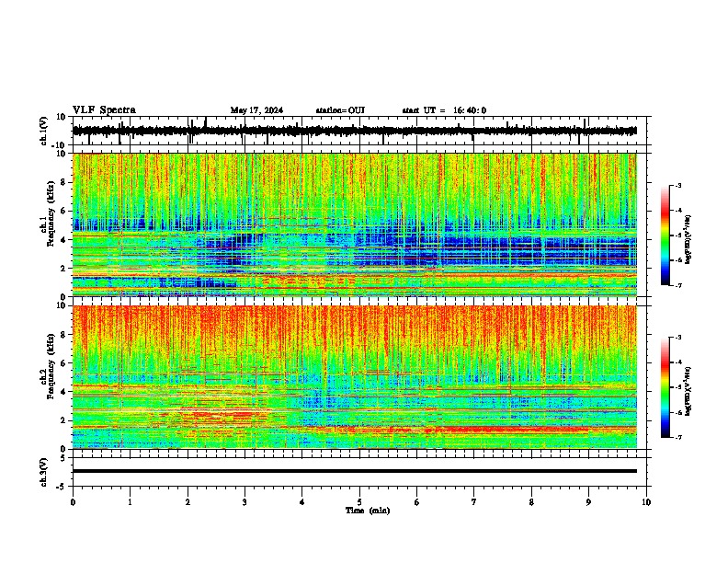The image size is (728, 563).
Task: Click the 'Time (min)' axis label
Action: [x=368, y=511]
